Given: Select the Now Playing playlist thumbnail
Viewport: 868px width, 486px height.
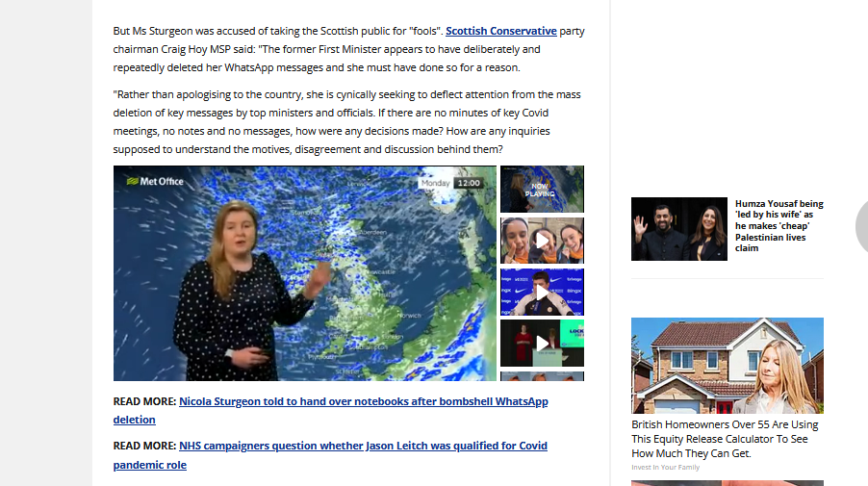Looking at the screenshot, I should (542, 190).
